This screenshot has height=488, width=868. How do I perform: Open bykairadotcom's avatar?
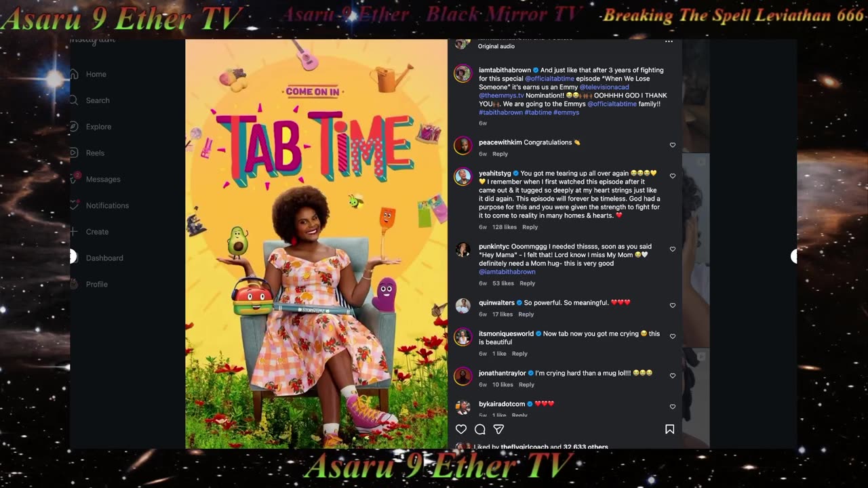[x=463, y=407]
